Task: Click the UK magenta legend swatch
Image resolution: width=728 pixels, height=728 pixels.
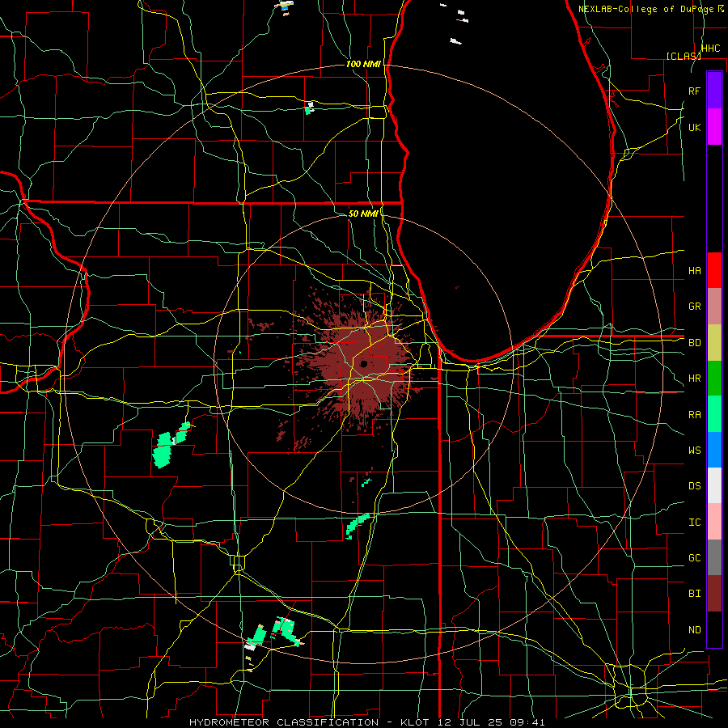Action: pyautogui.click(x=714, y=127)
